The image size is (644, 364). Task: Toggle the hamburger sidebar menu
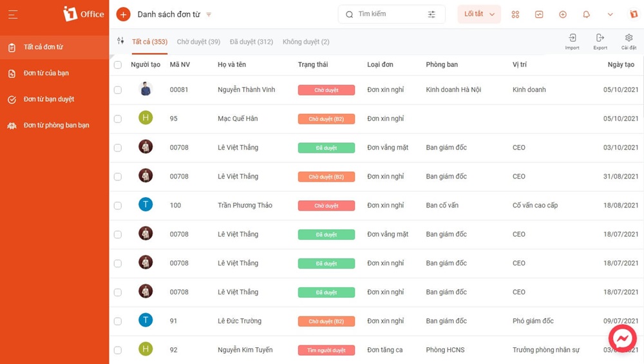tap(13, 14)
